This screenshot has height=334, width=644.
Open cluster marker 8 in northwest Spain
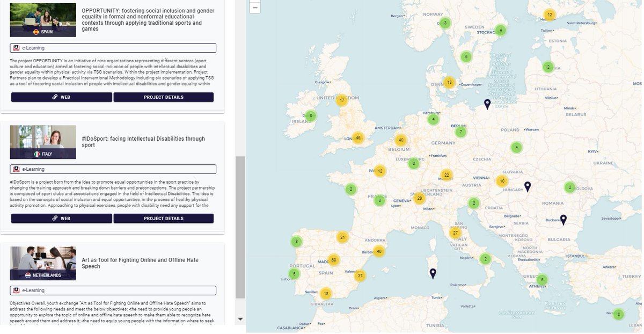[x=296, y=242]
